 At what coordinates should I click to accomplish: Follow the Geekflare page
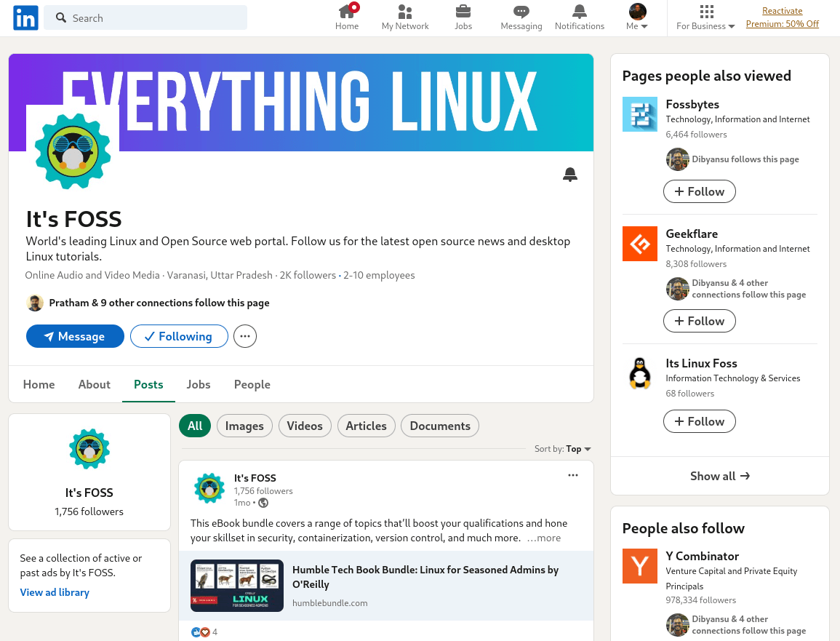[699, 321]
